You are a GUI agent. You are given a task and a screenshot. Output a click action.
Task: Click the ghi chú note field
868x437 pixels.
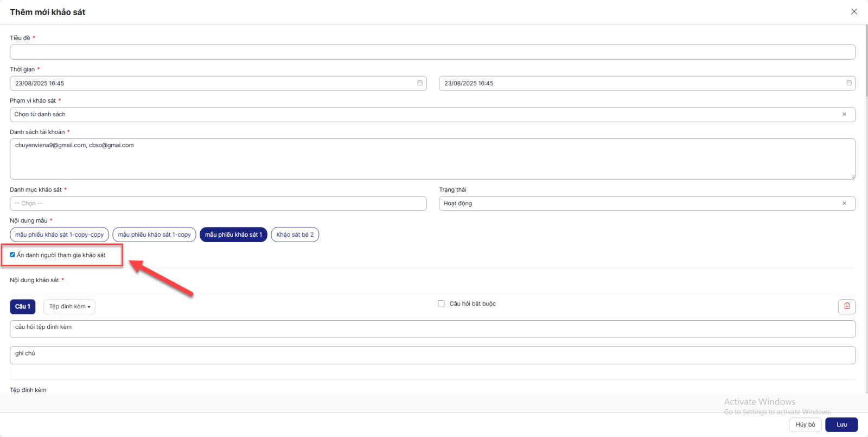click(432, 355)
